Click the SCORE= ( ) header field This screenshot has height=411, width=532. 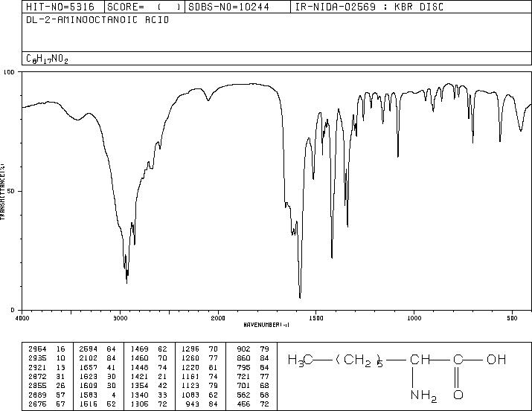coord(144,7)
